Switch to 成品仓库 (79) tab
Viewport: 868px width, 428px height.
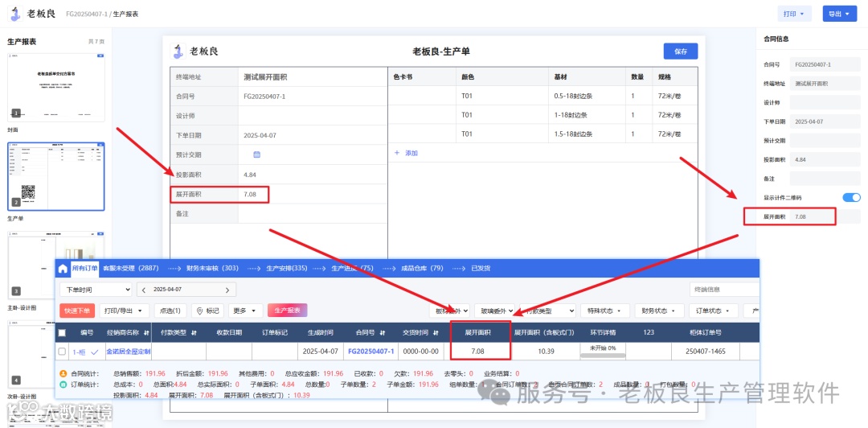pyautogui.click(x=422, y=269)
